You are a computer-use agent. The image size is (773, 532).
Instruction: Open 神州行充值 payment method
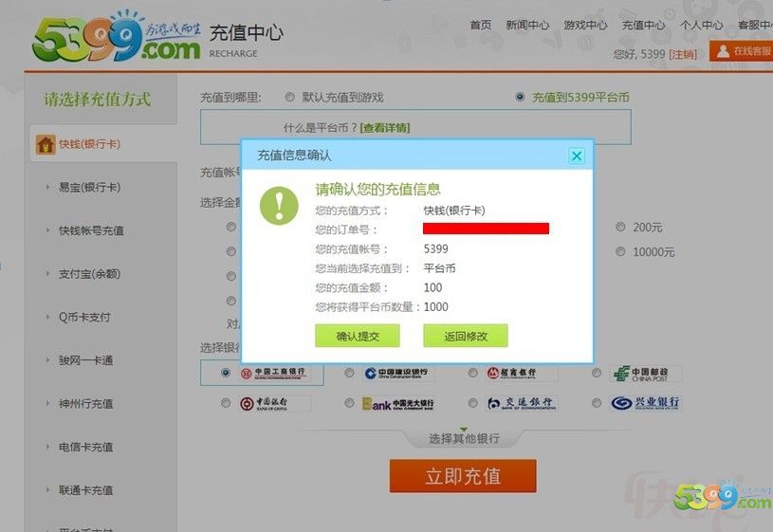click(x=85, y=404)
